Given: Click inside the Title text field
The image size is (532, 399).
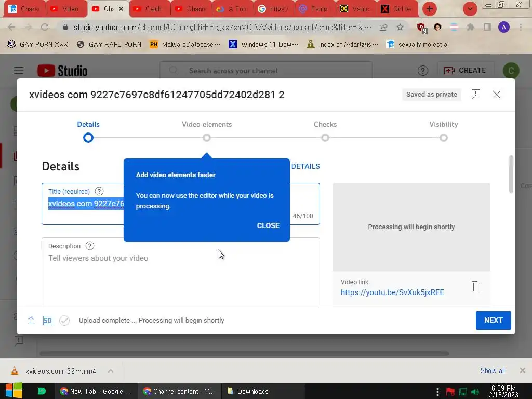Looking at the screenshot, I should pyautogui.click(x=180, y=204).
